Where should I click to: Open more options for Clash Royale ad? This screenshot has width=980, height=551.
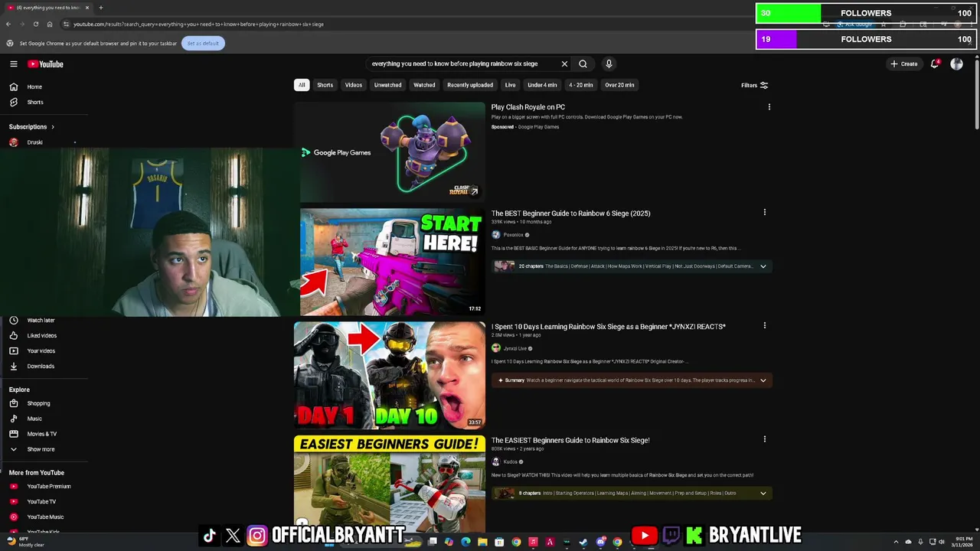(769, 107)
